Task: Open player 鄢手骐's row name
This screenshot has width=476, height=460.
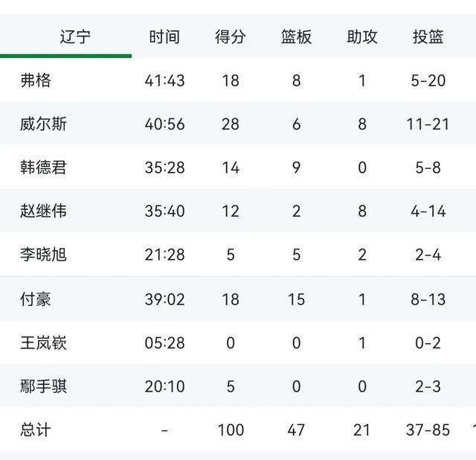Action: [x=43, y=386]
